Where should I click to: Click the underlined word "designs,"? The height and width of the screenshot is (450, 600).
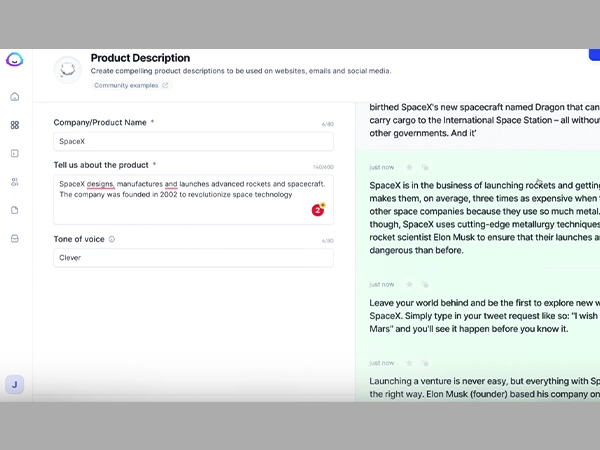click(x=101, y=184)
